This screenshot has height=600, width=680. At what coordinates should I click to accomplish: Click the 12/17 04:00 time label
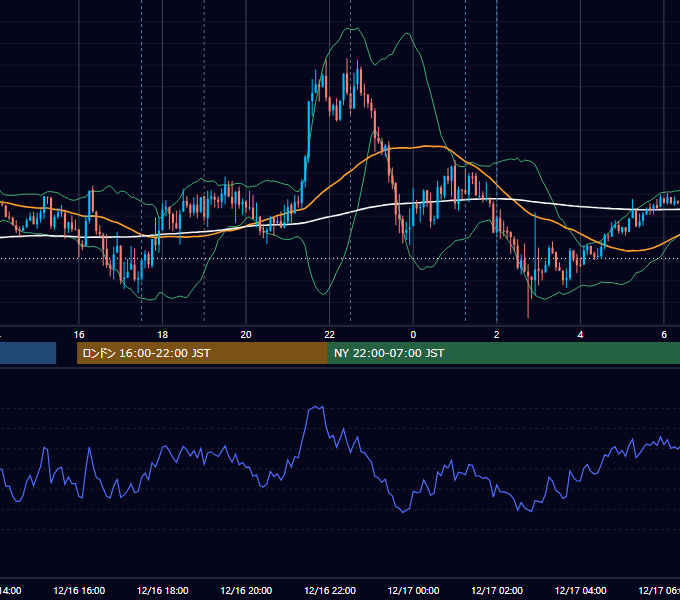[x=581, y=590]
